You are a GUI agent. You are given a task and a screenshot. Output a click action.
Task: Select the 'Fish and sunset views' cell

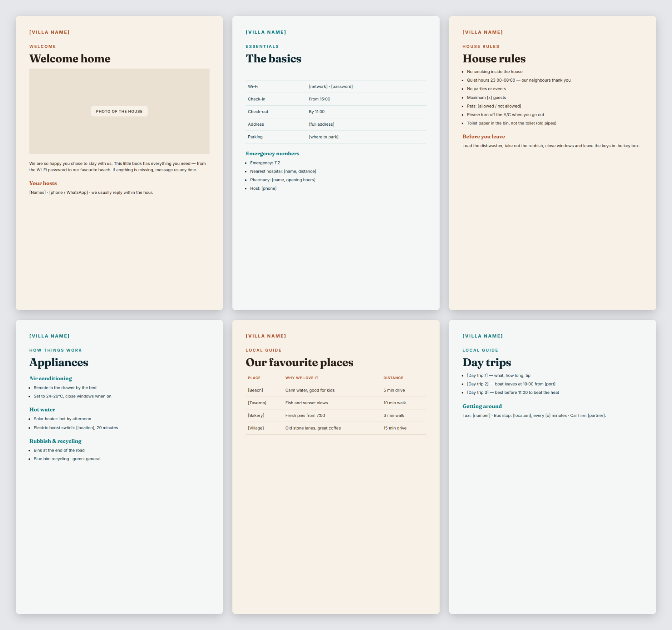306,403
